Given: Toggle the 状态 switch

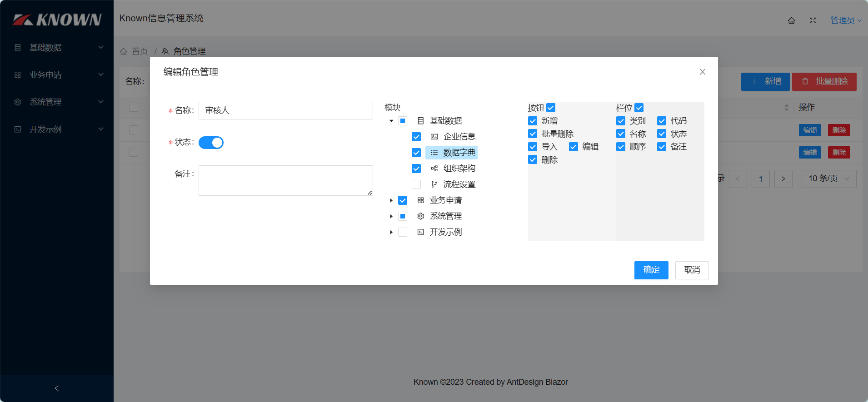Looking at the screenshot, I should pyautogui.click(x=211, y=143).
